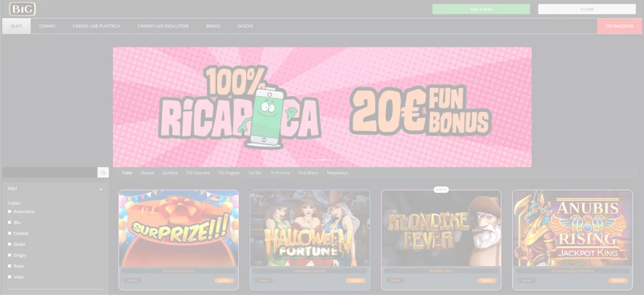Image resolution: width=644 pixels, height=295 pixels.
Task: Click the search magnifier icon
Action: [103, 173]
